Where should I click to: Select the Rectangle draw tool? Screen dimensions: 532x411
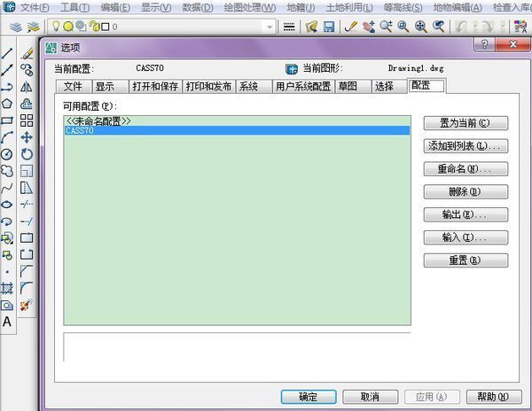click(7, 120)
